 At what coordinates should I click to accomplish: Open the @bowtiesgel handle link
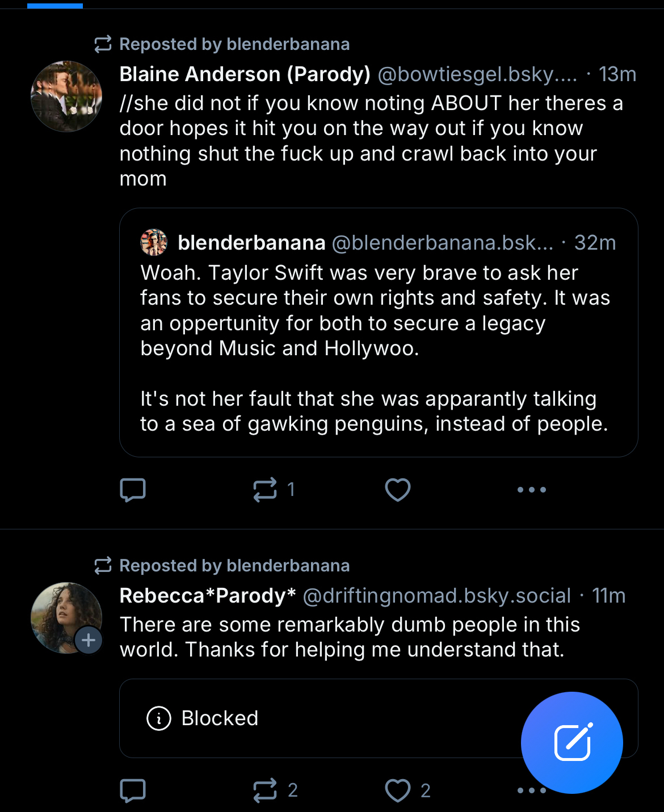pyautogui.click(x=477, y=74)
